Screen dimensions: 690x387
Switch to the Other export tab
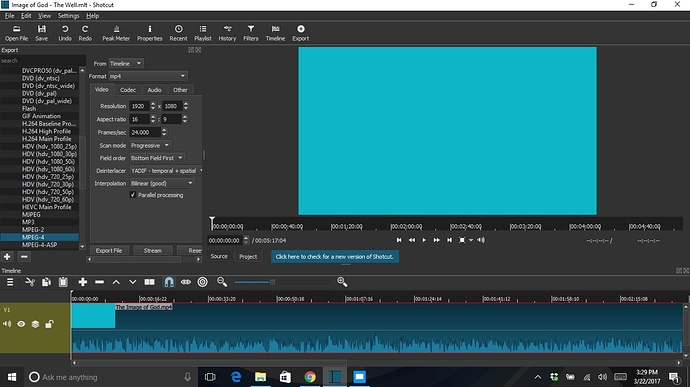click(180, 90)
